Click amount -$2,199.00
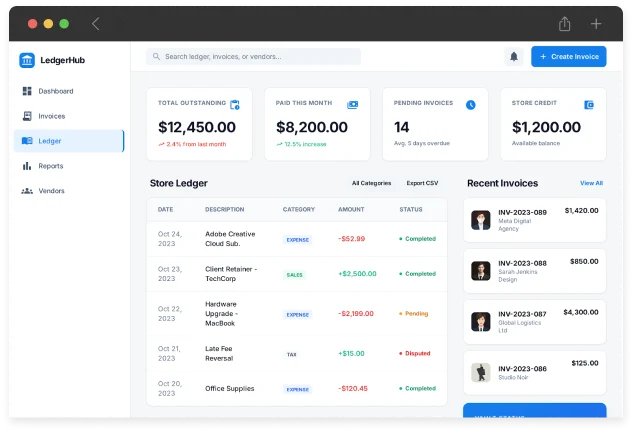Screen dimensions: 634x432 356,313
